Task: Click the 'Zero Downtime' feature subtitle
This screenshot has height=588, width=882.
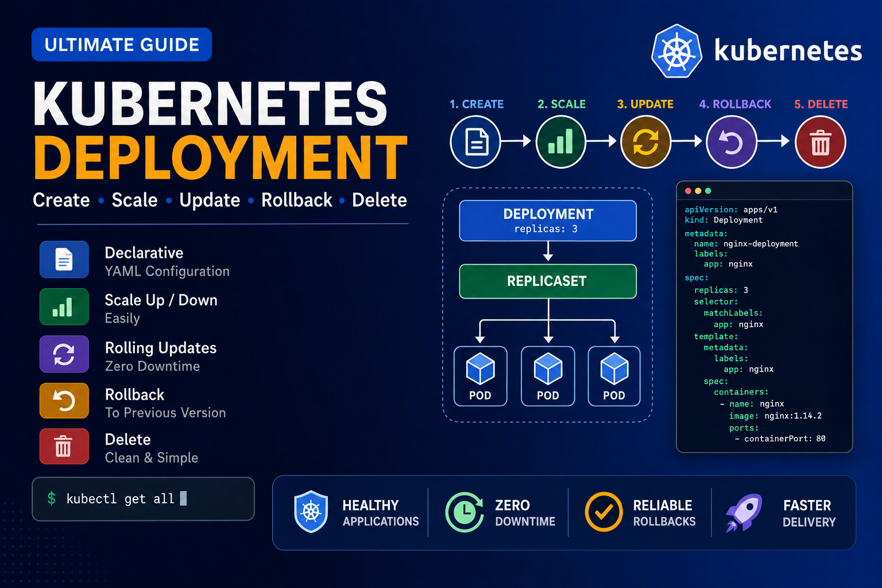Action: pos(153,366)
